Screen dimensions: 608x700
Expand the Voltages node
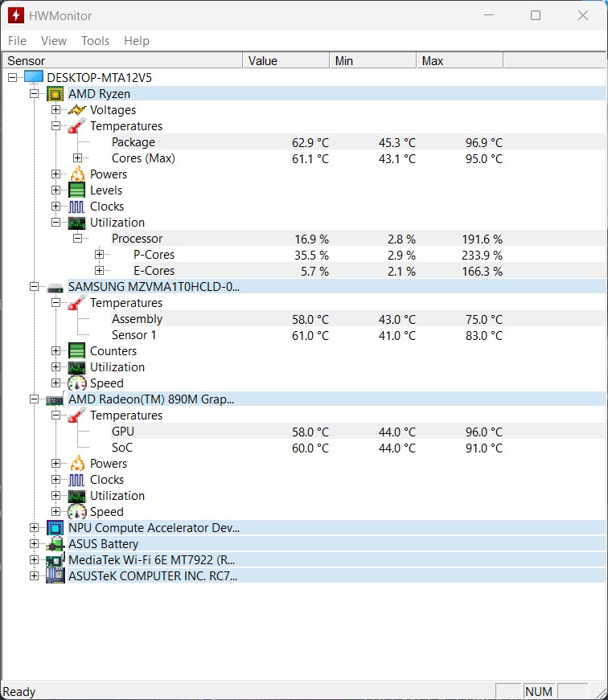[55, 110]
